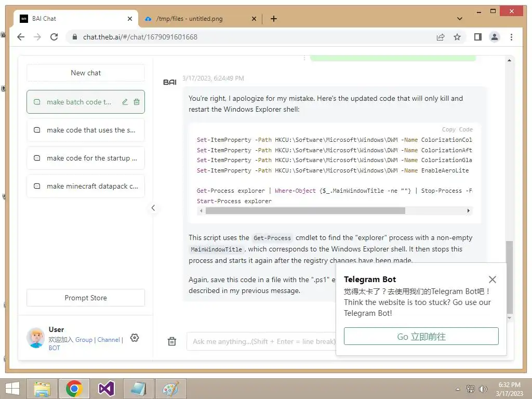Open the 'make minecraft datapack c...' chat
532x399 pixels.
86,187
